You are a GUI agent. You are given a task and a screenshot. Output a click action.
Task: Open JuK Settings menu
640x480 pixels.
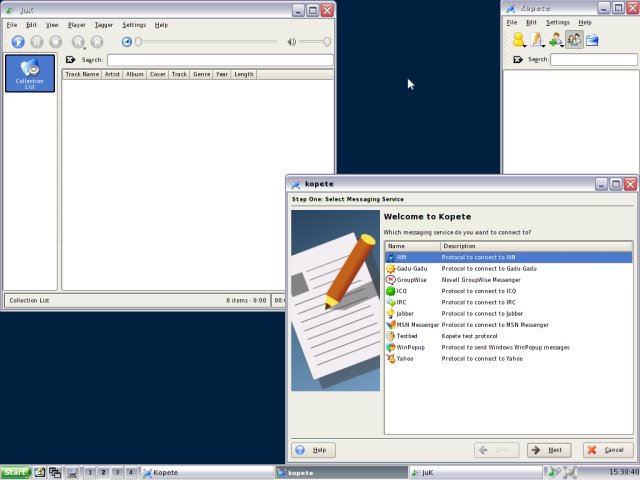[134, 25]
